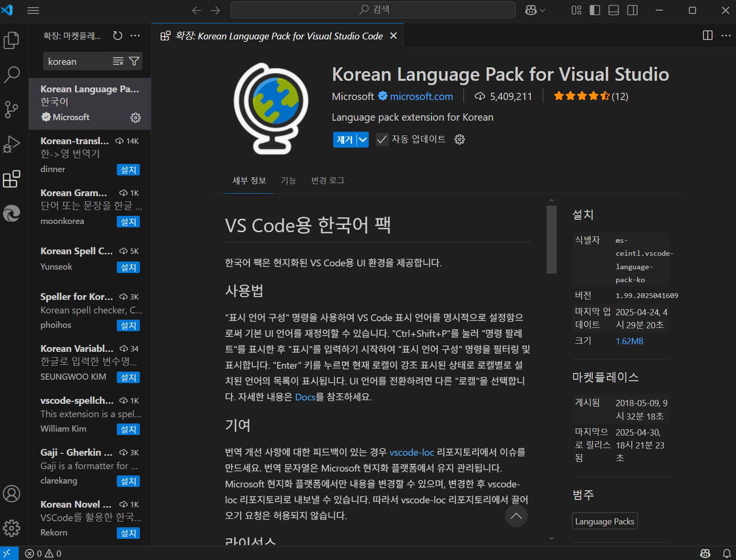Screen dimensions: 736x560
Task: Close the Korean Language Pack tab
Action: (x=393, y=36)
